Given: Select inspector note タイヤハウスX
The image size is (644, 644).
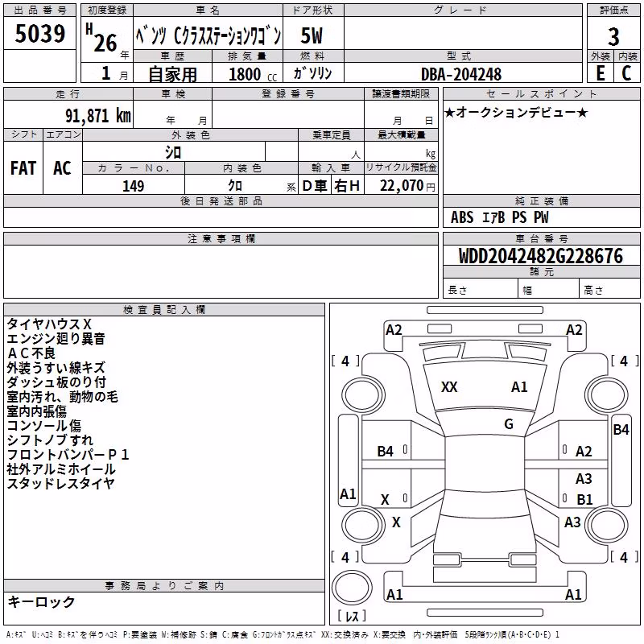Looking at the screenshot, I should pos(49,324).
